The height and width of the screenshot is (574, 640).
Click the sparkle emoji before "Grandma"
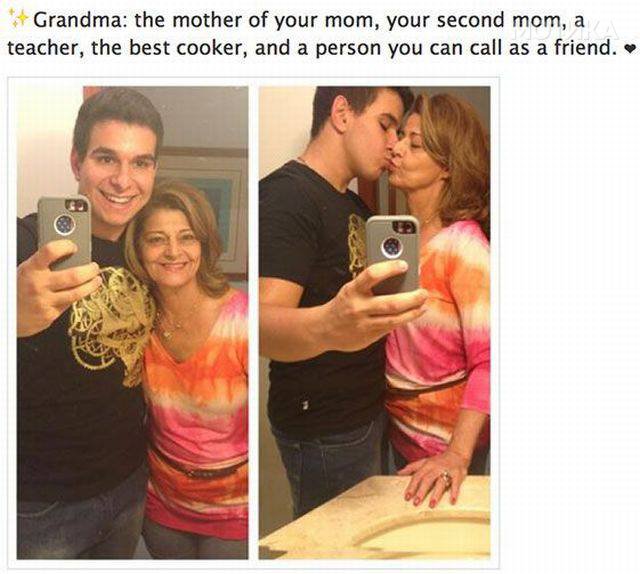tap(18, 20)
